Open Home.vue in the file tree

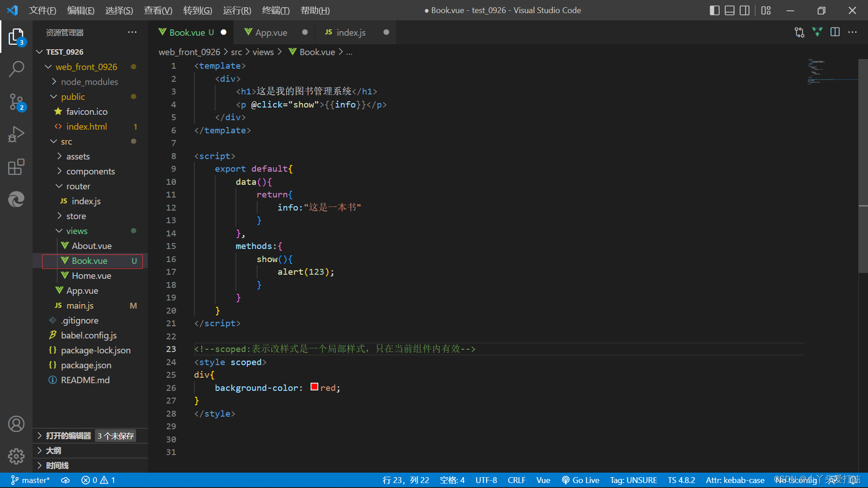coord(90,276)
